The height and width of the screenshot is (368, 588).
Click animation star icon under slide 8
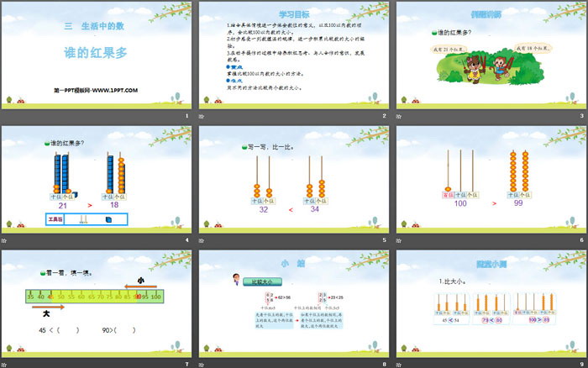coord(202,365)
